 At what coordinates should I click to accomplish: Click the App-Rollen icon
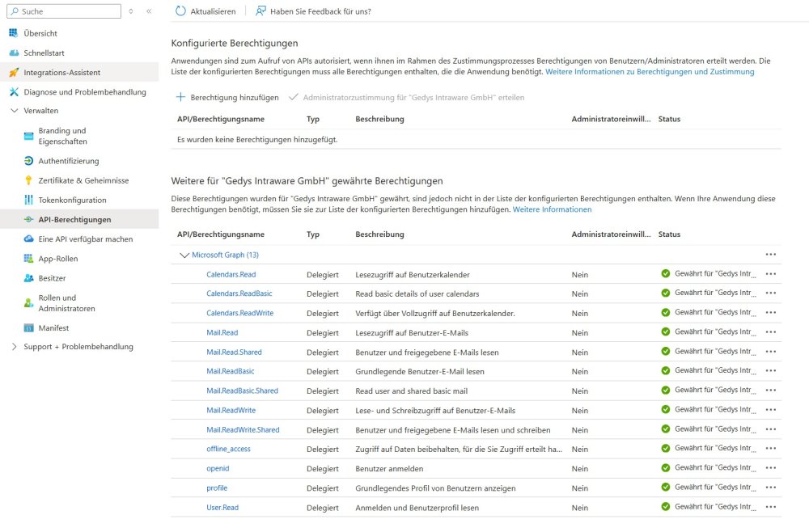point(28,259)
